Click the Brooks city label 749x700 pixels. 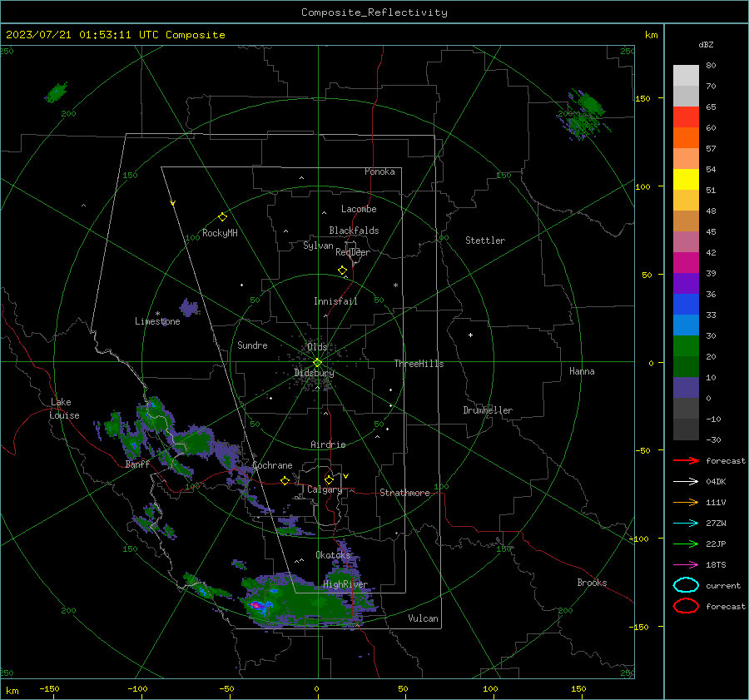[592, 583]
